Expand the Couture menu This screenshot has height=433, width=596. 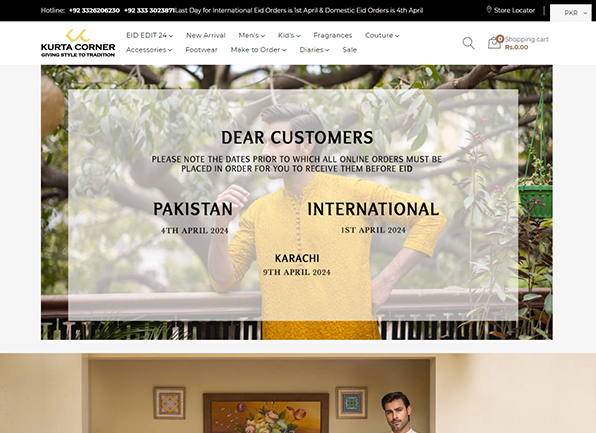[382, 35]
